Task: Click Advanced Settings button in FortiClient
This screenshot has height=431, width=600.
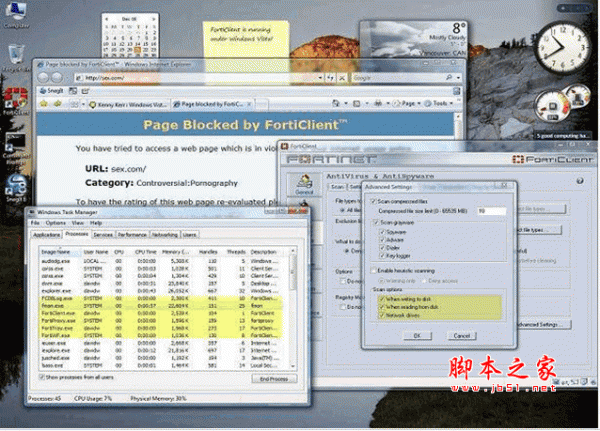Action: coord(544,325)
